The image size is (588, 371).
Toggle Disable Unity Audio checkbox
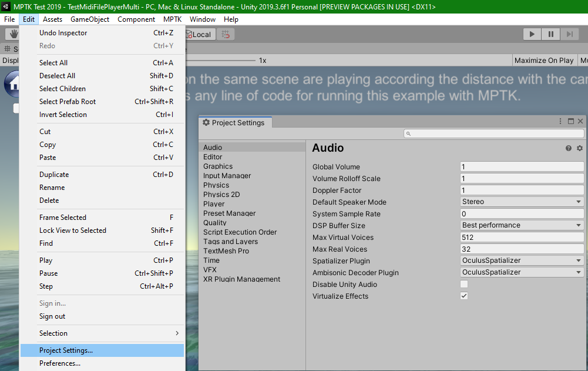point(464,284)
